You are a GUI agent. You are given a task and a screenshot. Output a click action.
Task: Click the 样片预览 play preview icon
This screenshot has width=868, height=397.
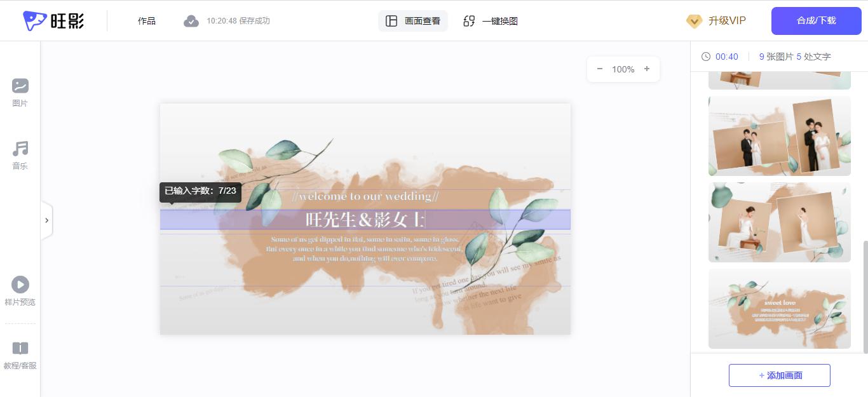pos(20,285)
